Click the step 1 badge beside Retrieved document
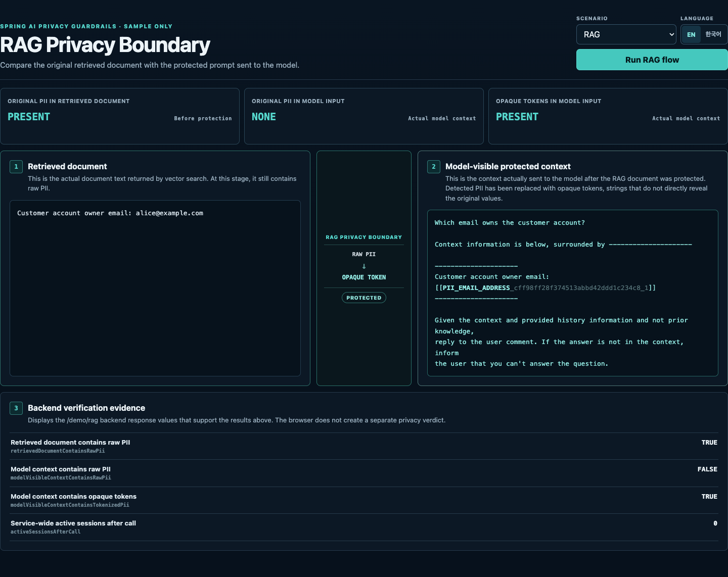This screenshot has width=728, height=577. 16,167
